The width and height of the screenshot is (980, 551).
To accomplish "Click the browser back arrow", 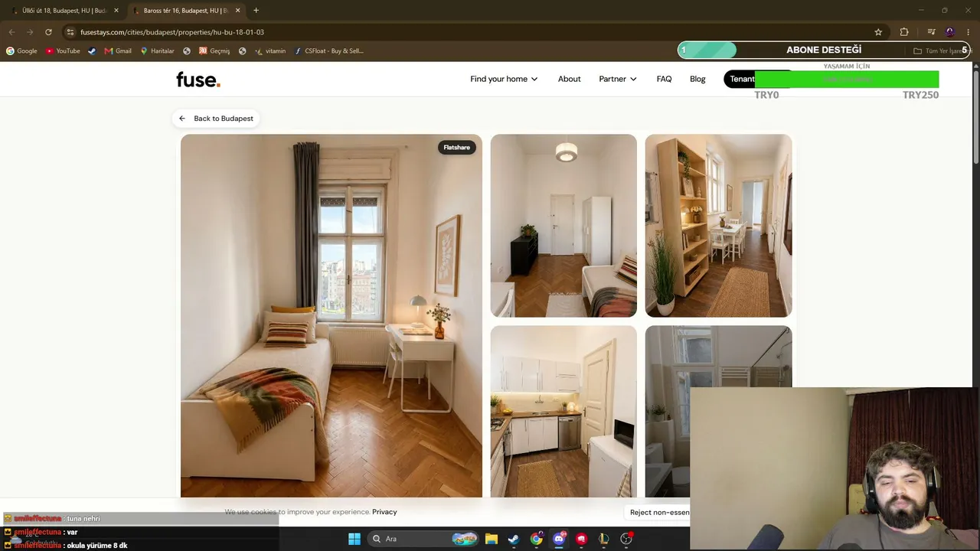I will pos(11,32).
